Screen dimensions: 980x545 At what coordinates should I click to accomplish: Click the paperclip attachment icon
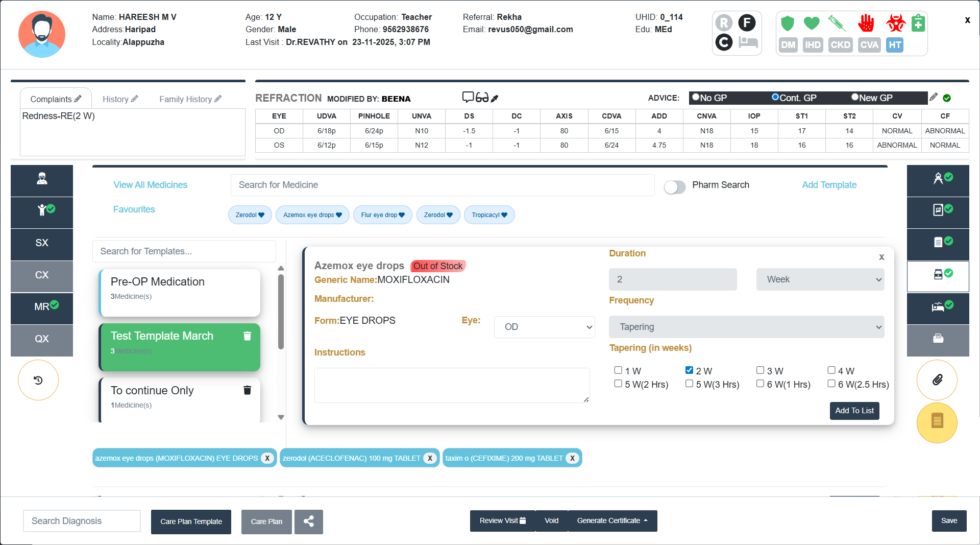click(x=937, y=380)
